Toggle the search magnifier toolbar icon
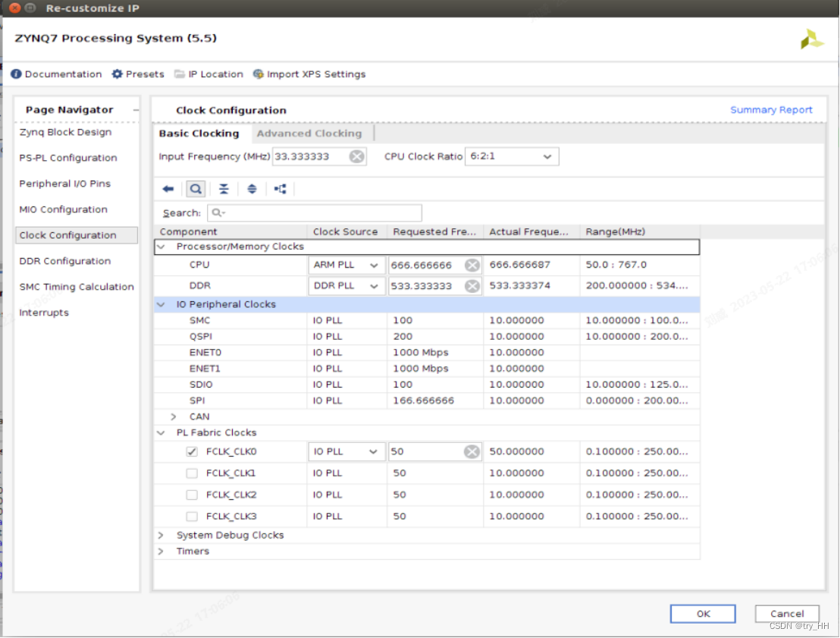840x638 pixels. click(x=196, y=189)
